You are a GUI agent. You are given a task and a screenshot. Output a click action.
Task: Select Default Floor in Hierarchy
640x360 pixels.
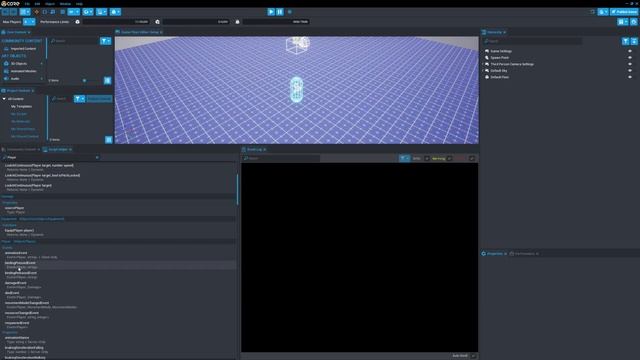pos(500,77)
